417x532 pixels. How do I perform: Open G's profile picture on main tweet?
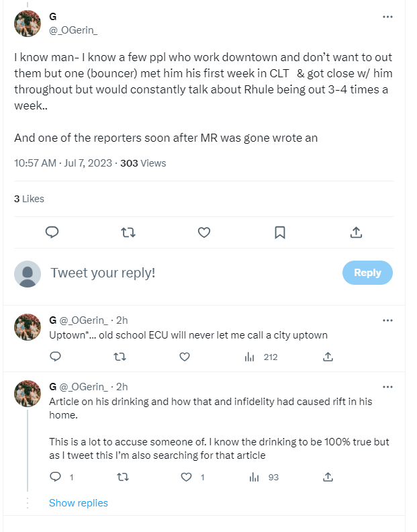[28, 24]
